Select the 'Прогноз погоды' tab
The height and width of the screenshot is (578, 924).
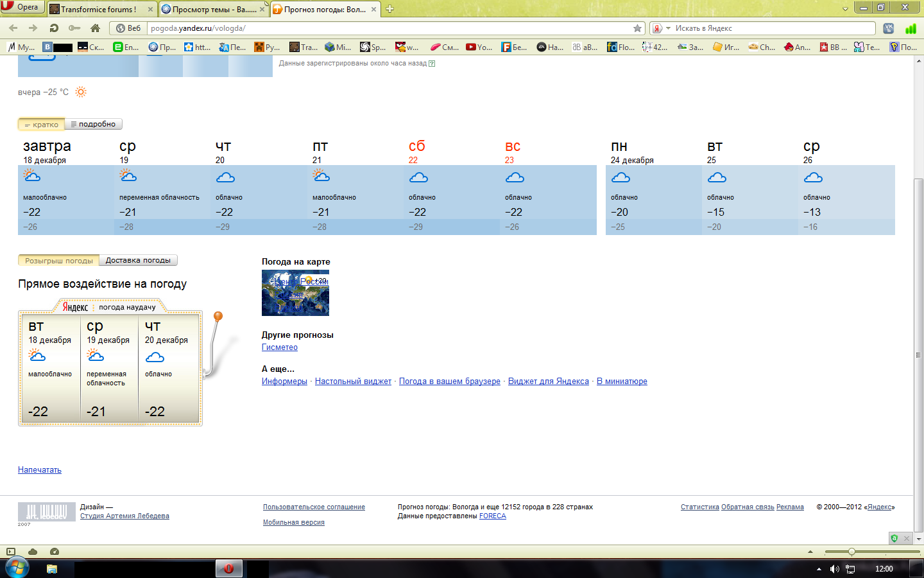[x=325, y=10]
